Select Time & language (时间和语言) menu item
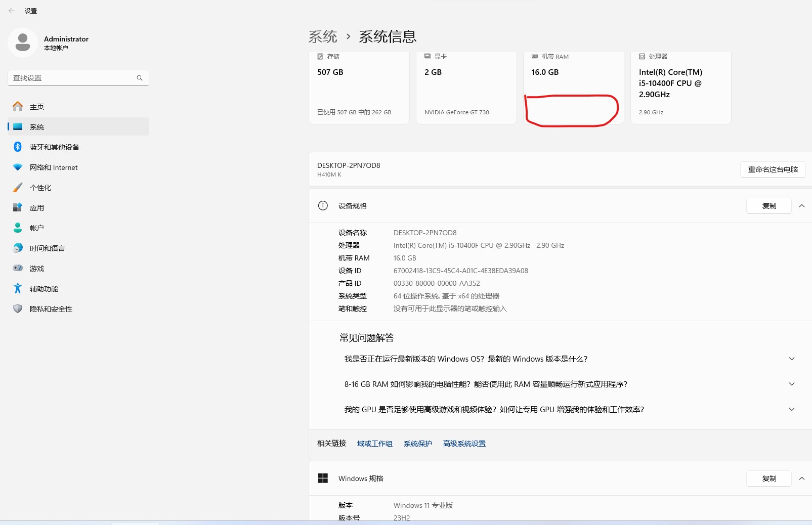 coord(47,248)
